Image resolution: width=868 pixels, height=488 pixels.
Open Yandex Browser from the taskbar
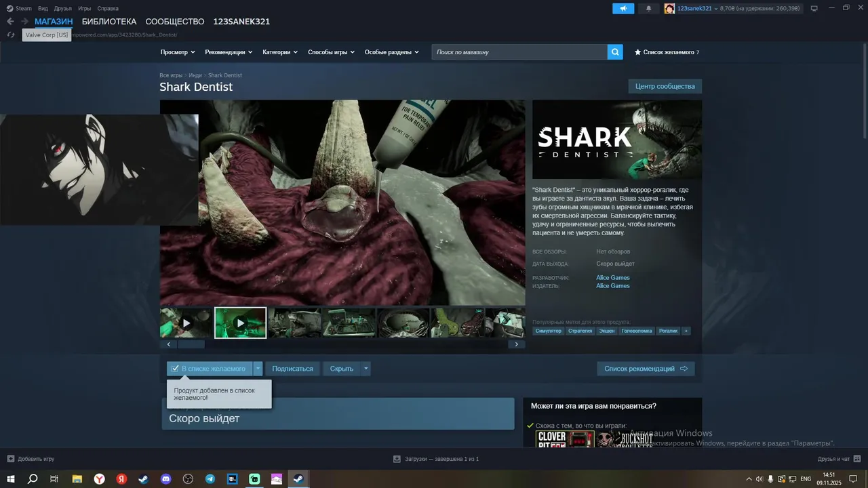99,479
